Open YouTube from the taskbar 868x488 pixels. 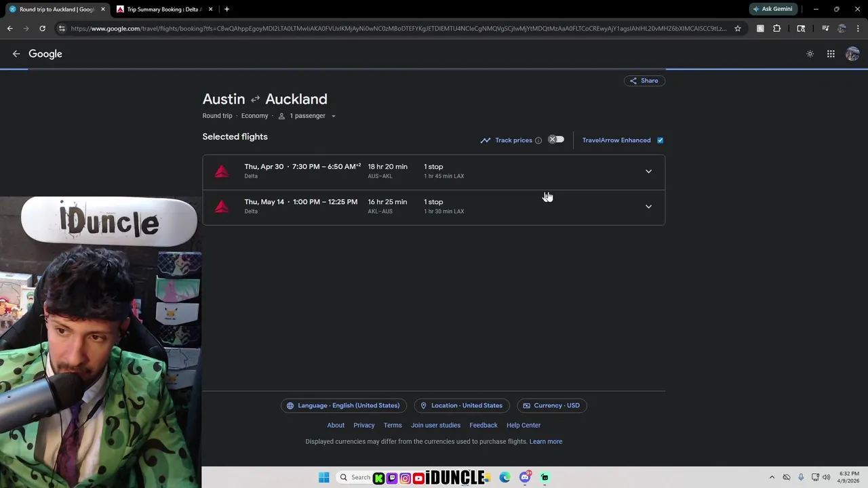(x=418, y=479)
